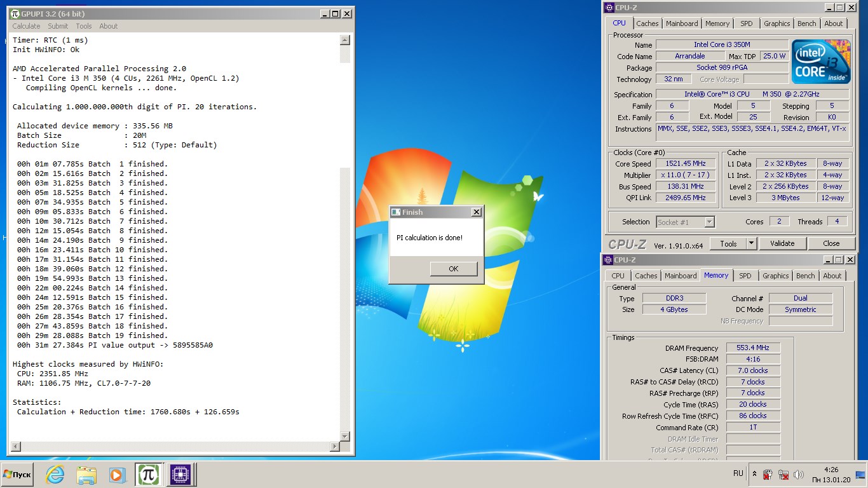Click OK in the Finish dialog
This screenshot has height=488, width=868.
tap(453, 269)
